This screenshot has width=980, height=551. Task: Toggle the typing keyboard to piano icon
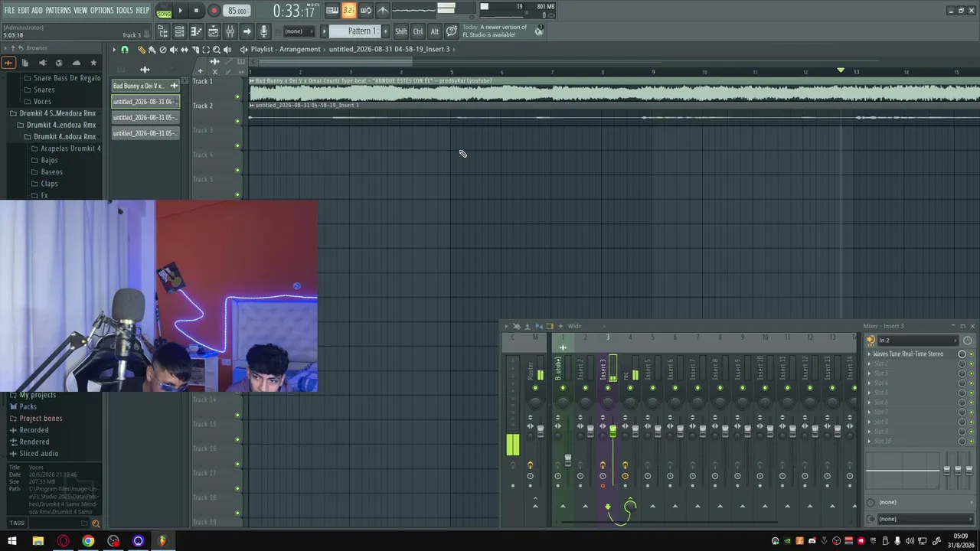332,10
